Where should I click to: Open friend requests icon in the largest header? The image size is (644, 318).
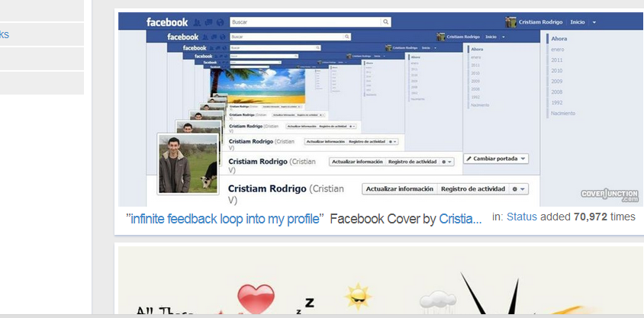[197, 22]
